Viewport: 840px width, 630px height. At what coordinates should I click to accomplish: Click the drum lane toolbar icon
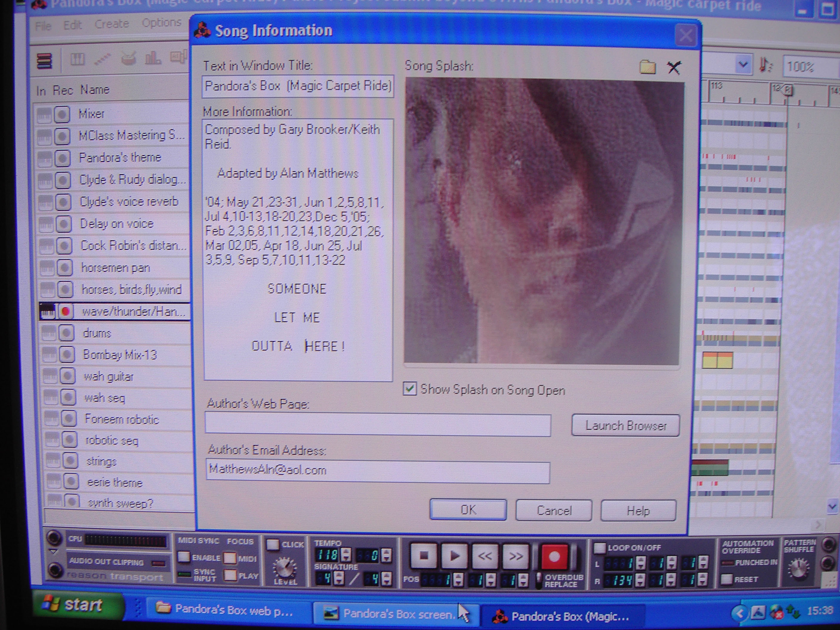(128, 59)
